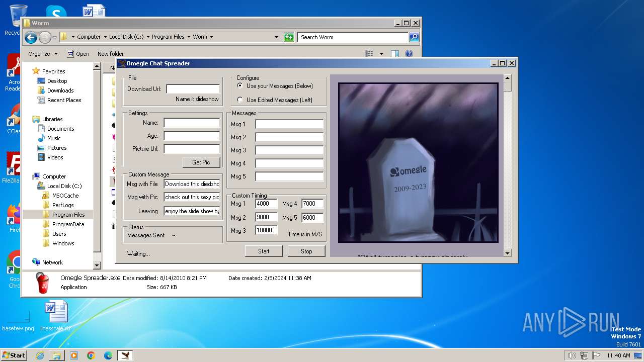The height and width of the screenshot is (362, 644).
Task: Expand dropdown arrow after Local Disk (C:) breadcrumb
Action: [x=148, y=37]
